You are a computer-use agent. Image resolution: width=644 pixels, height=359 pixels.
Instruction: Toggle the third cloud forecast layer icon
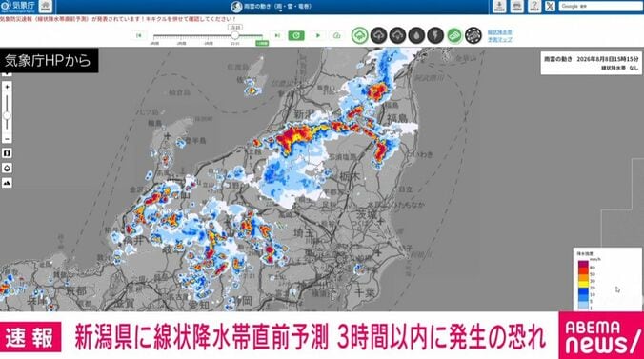pyautogui.click(x=397, y=36)
